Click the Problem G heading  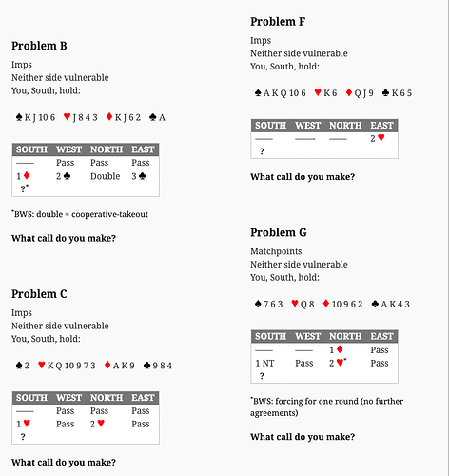pos(279,232)
